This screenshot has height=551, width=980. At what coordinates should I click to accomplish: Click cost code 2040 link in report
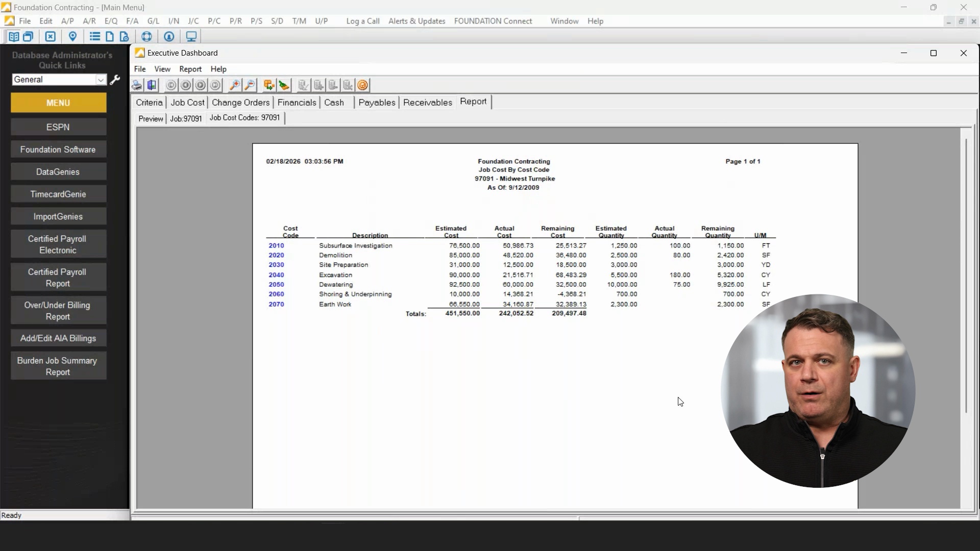[276, 274]
